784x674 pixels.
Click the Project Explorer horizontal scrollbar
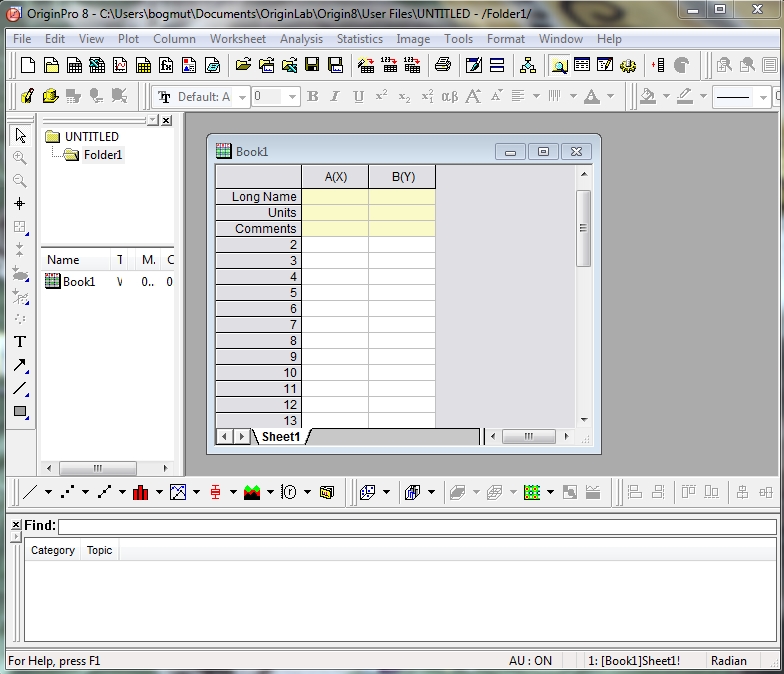pos(98,468)
